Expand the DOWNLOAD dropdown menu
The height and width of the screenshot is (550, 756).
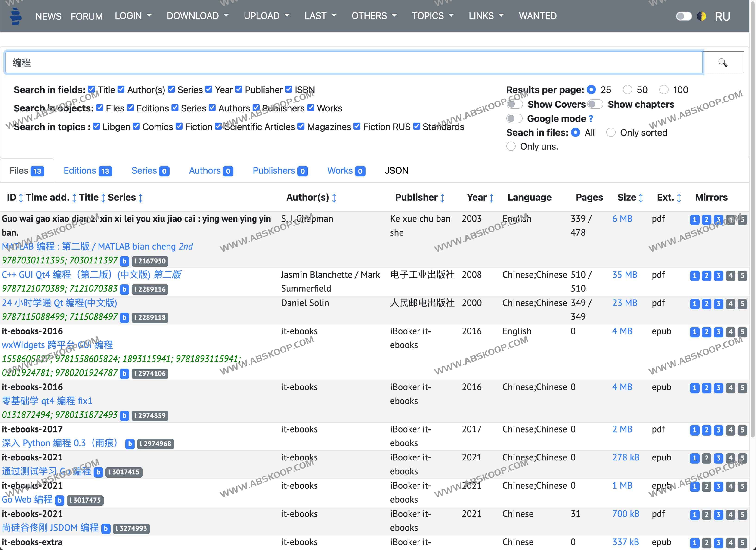point(197,16)
